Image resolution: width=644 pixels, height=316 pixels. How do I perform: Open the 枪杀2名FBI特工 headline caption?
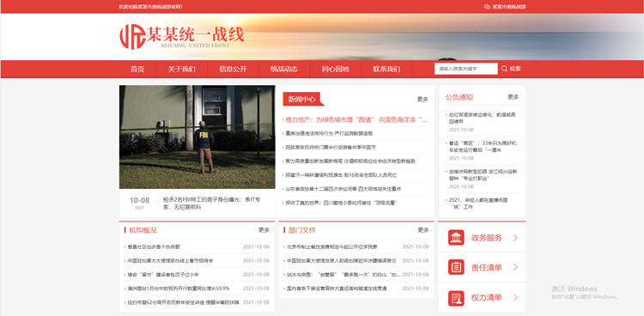[x=211, y=203]
